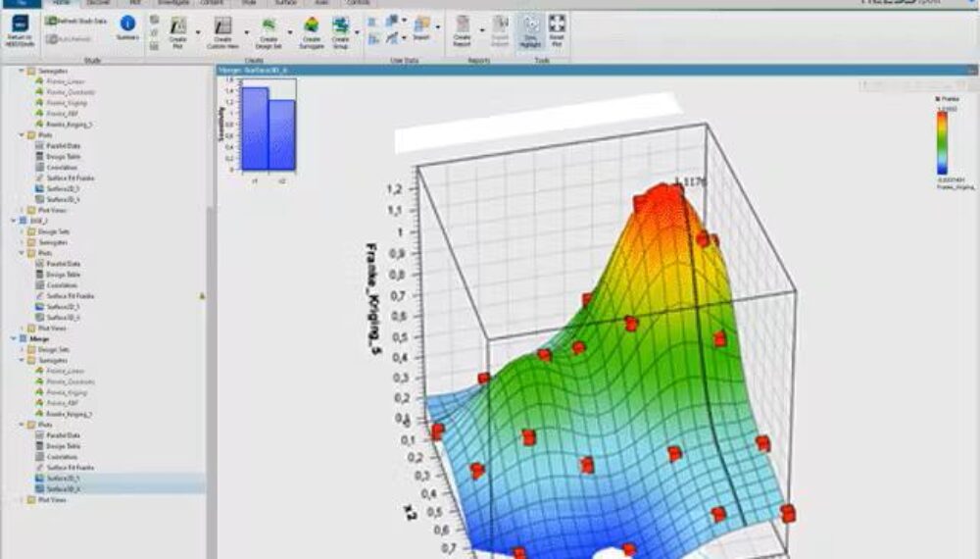Click the Refresh Study Data button
Screen dimensions: 980x559
(x=76, y=22)
